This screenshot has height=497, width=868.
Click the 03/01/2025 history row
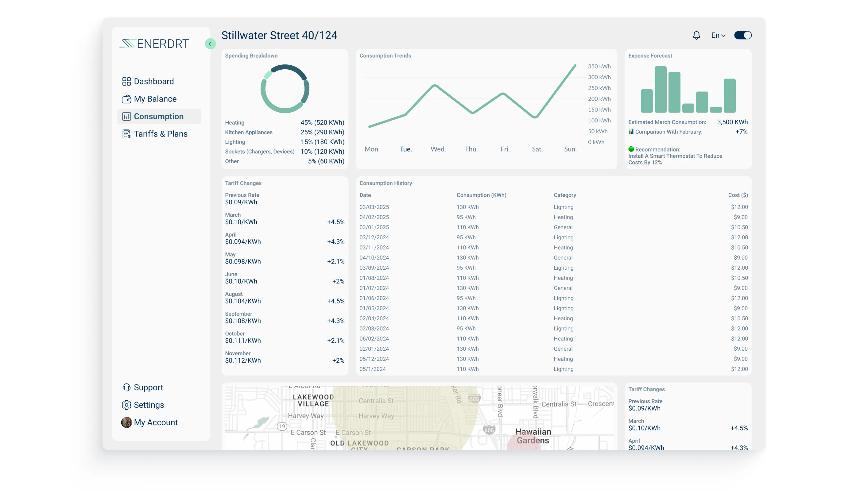[x=553, y=227]
